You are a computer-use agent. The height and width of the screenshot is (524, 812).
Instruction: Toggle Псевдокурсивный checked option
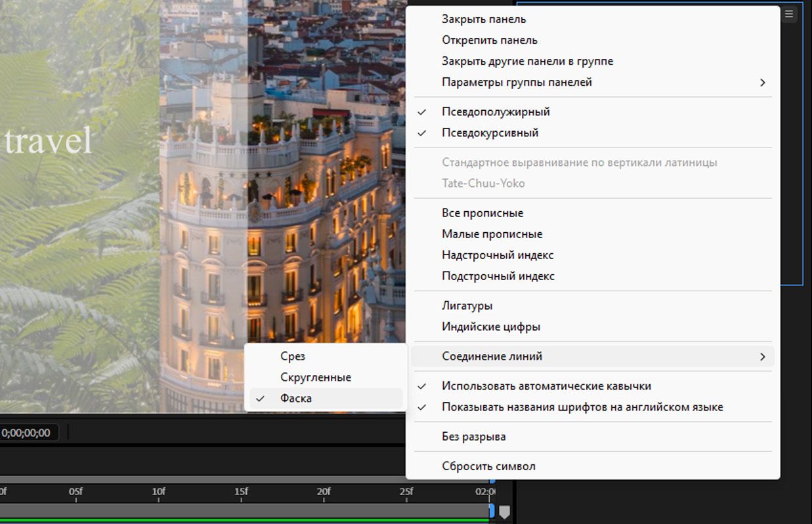pyautogui.click(x=593, y=132)
